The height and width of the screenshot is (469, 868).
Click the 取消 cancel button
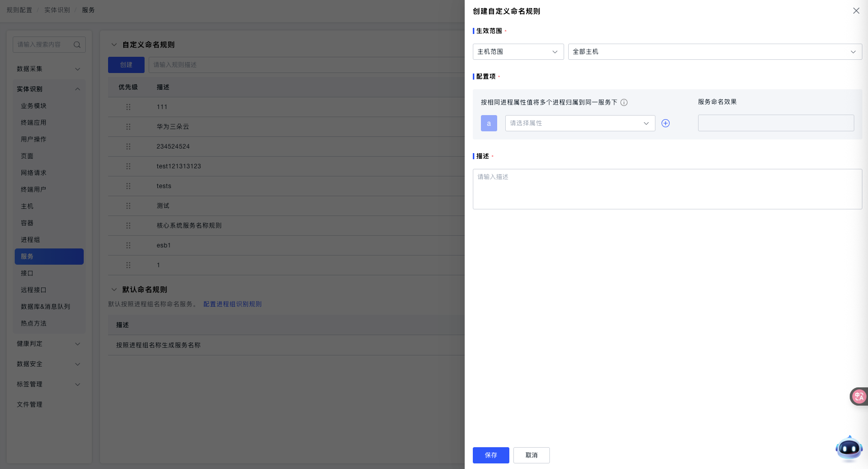click(531, 455)
